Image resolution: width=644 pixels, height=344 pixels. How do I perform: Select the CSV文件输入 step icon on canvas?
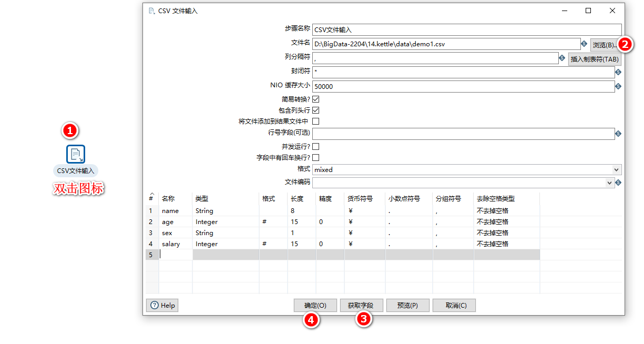pyautogui.click(x=76, y=154)
